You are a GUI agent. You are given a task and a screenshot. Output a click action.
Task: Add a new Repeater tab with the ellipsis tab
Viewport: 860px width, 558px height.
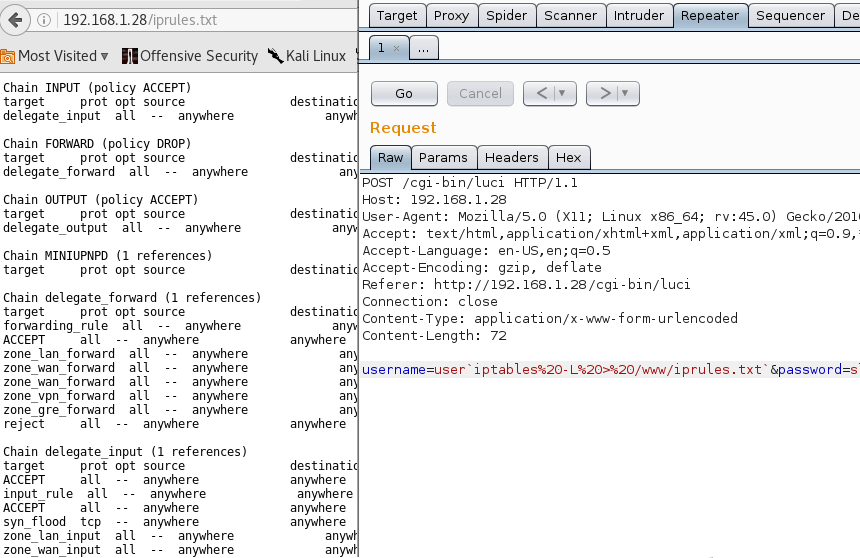(423, 48)
